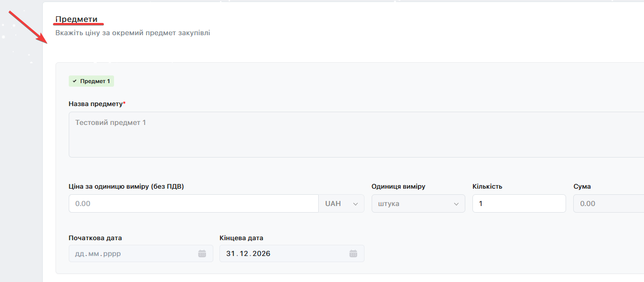Click the checkmark icon beside Предмет 1

(x=74, y=81)
